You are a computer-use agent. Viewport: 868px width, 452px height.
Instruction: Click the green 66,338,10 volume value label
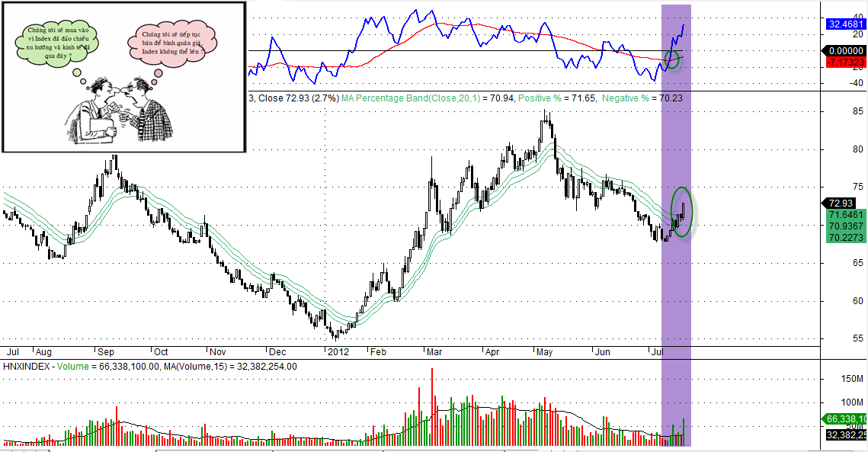(846, 419)
